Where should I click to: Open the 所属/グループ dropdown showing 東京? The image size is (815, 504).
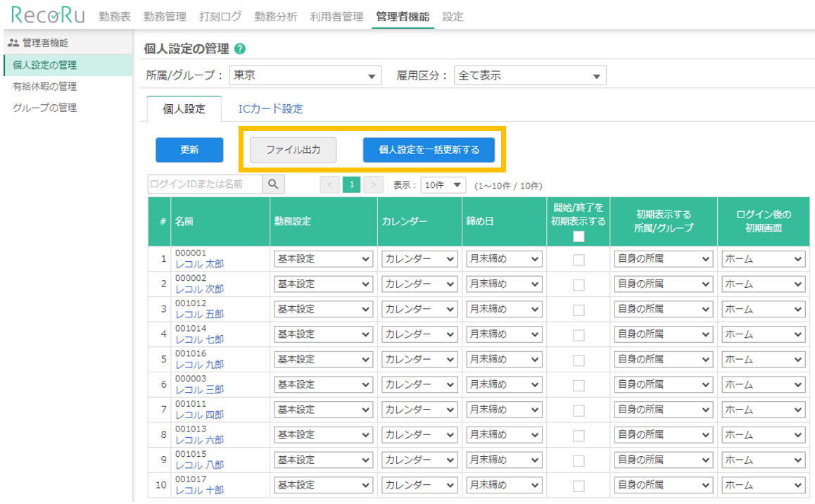pos(305,75)
